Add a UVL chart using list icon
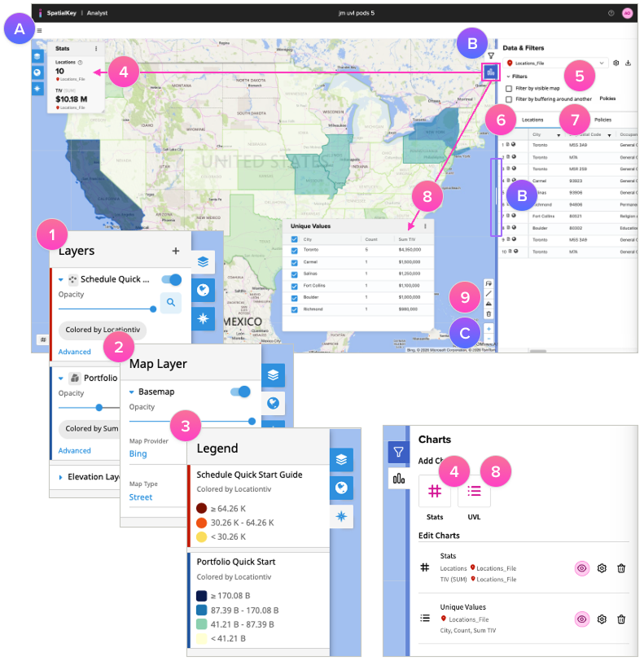The image size is (644, 661). point(474,492)
